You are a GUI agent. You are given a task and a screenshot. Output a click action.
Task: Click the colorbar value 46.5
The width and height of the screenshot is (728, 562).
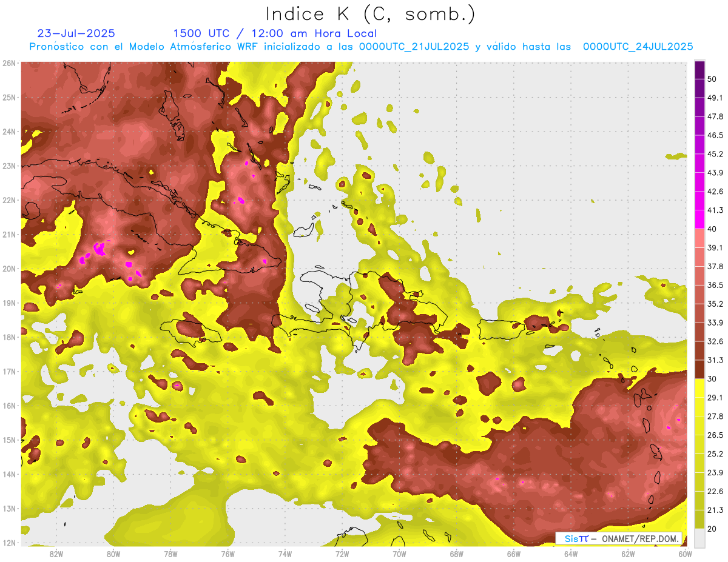[715, 135]
